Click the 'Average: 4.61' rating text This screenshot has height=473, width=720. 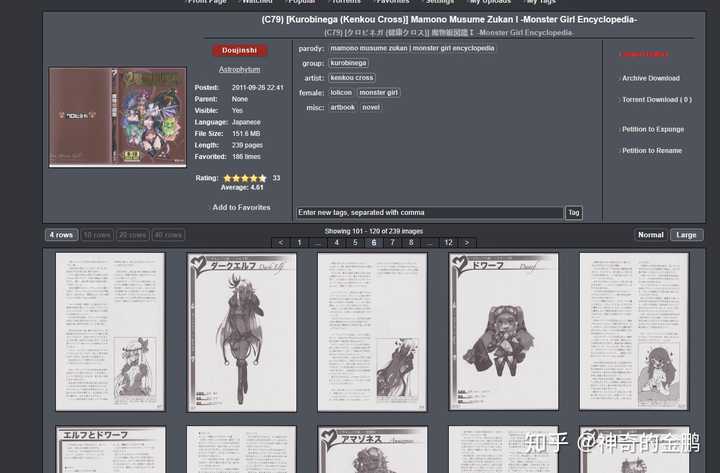[242, 187]
